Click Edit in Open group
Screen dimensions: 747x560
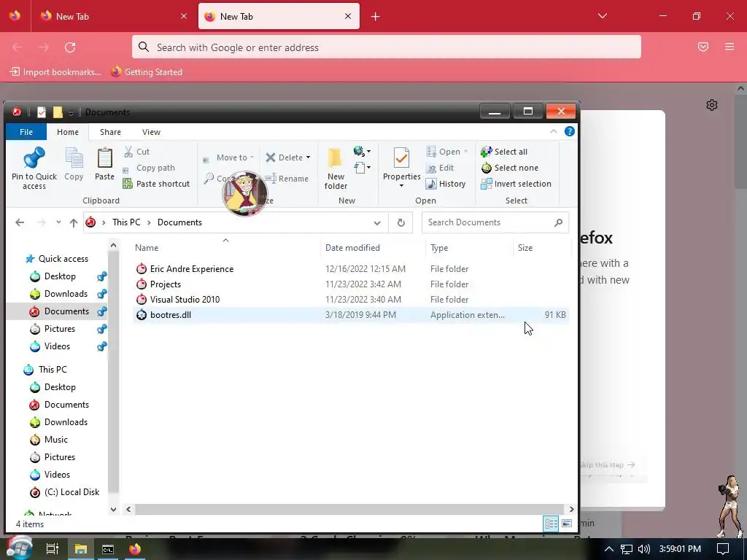click(440, 168)
